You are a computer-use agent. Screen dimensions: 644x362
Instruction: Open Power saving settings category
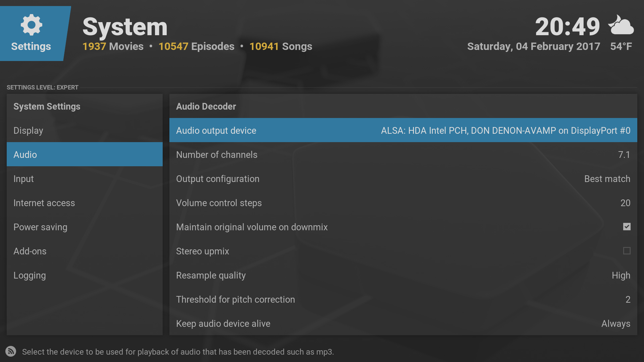[x=85, y=227]
